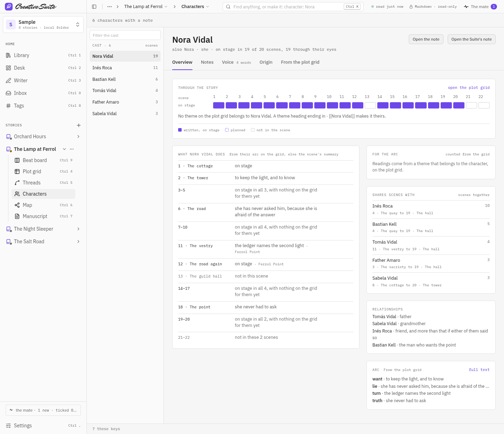Expand The Salt Road story

pos(78,241)
